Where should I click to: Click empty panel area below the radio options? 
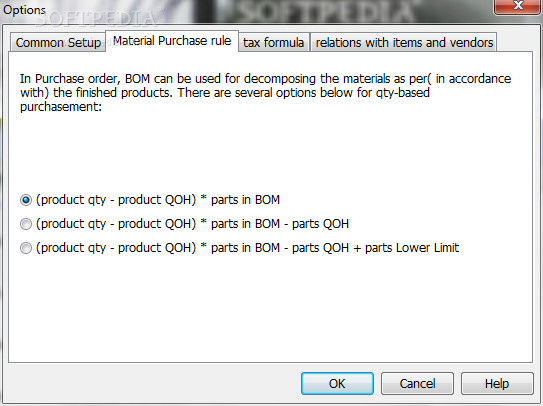pos(270,308)
